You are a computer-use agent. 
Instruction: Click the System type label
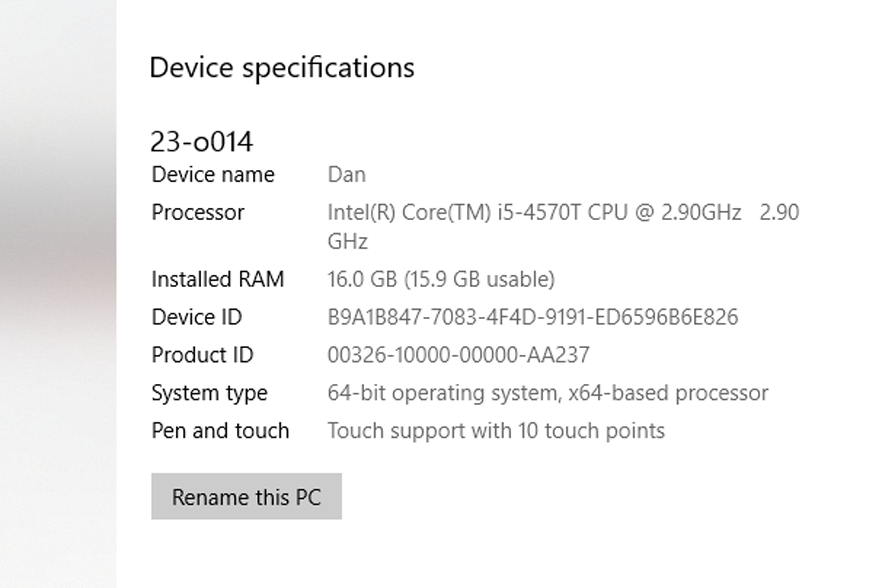pyautogui.click(x=209, y=393)
